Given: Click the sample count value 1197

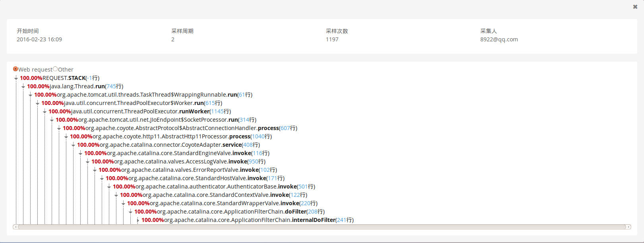Looking at the screenshot, I should [x=332, y=39].
